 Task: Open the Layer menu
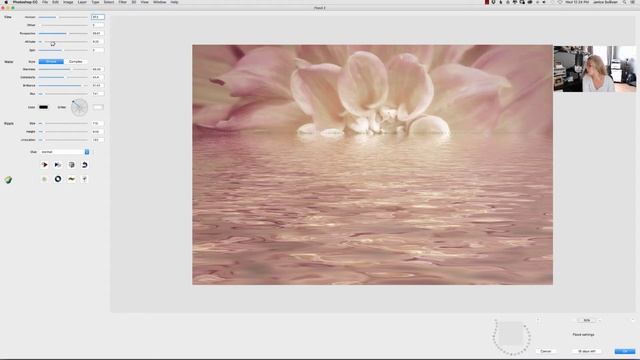(x=82, y=2)
